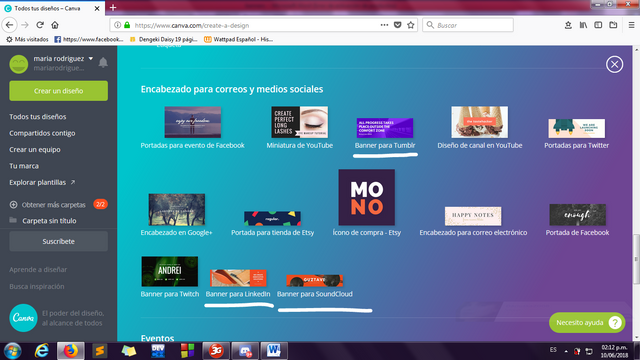Click the Discord taskbar icon
Viewport: 640px width, 360px height.
(245, 351)
